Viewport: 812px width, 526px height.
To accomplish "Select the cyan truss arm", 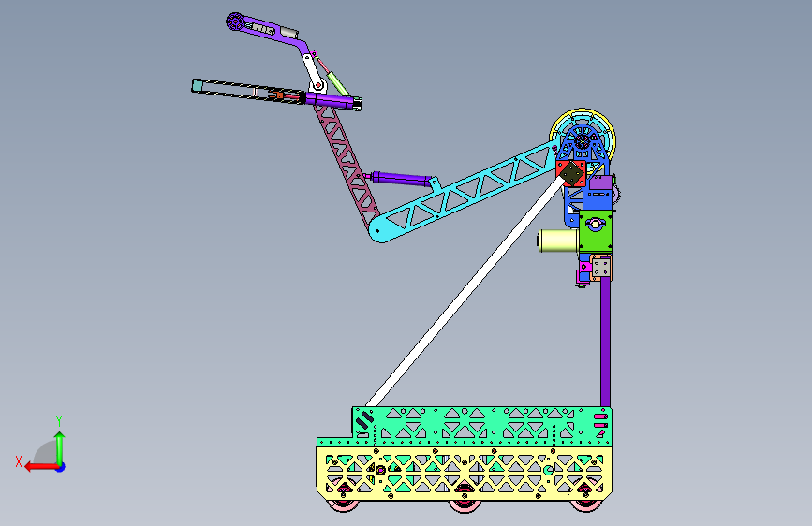I will [464, 191].
